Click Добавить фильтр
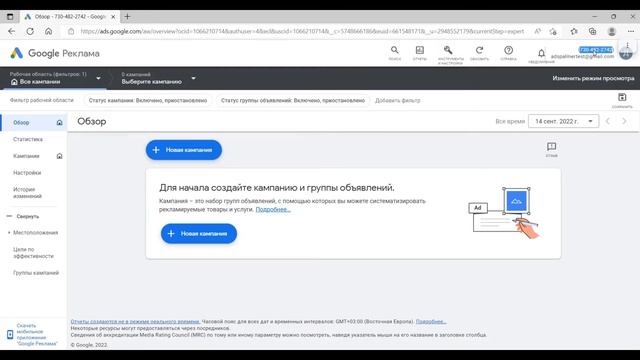Screen dimensions: 640x360 pos(397,100)
